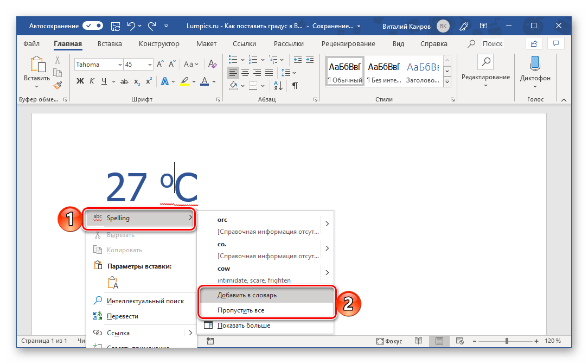Click the Redo arrow icon
Image resolution: width=588 pixels, height=364 pixels.
[x=152, y=26]
